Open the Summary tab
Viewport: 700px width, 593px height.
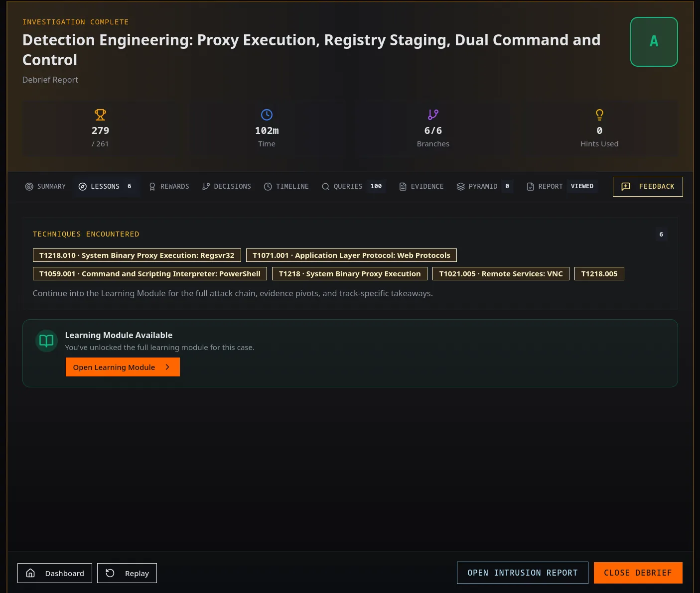(x=45, y=186)
